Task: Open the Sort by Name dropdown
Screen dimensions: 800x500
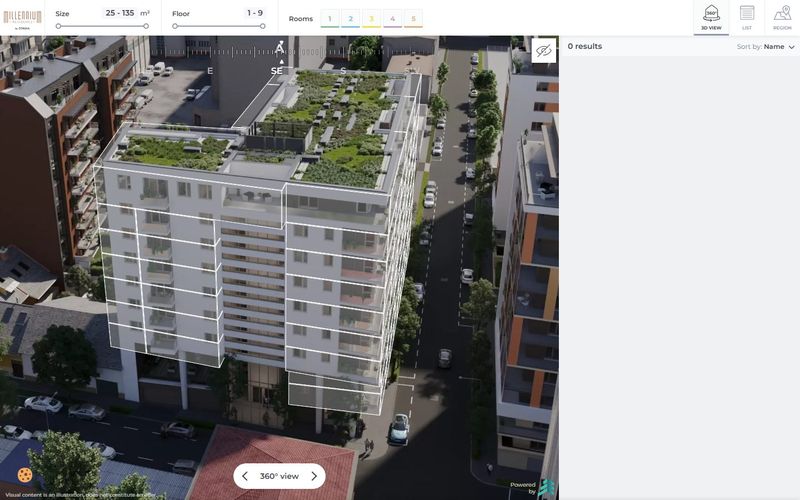Action: point(766,46)
